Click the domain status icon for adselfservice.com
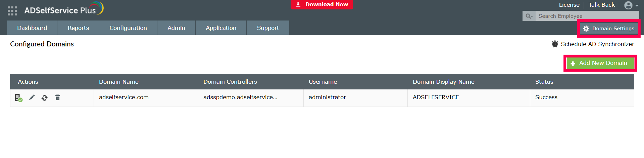 point(18,98)
